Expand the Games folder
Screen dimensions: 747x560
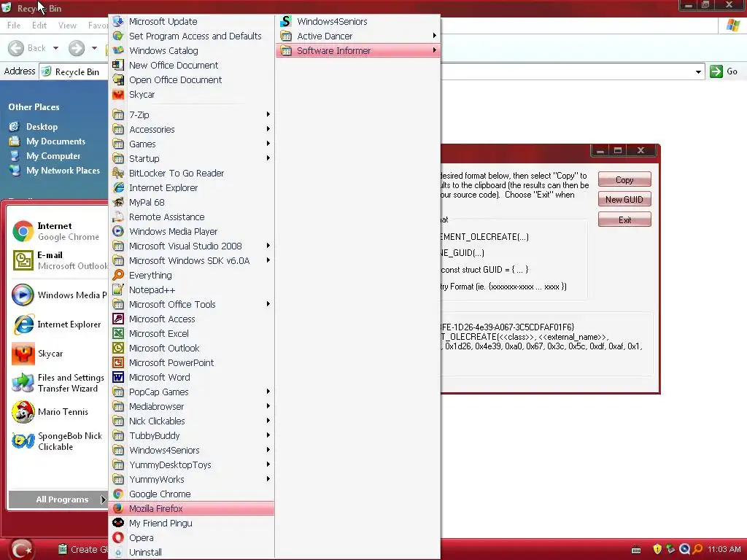190,144
